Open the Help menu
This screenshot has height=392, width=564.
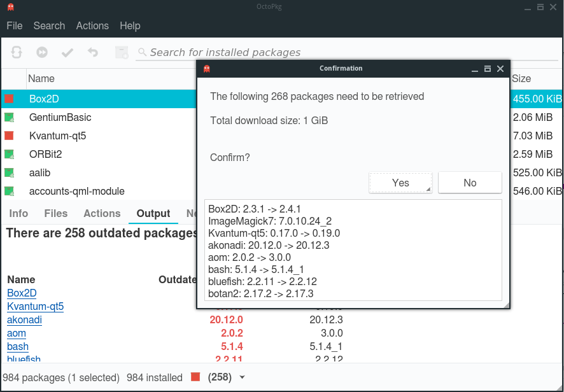(130, 26)
